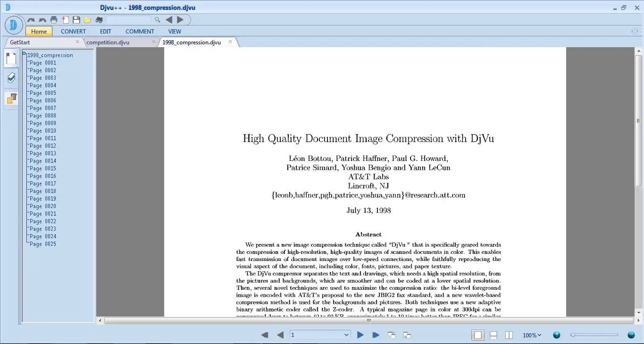Click the redo arrow icon in quick toolbar
644x344 pixels.
[x=31, y=20]
